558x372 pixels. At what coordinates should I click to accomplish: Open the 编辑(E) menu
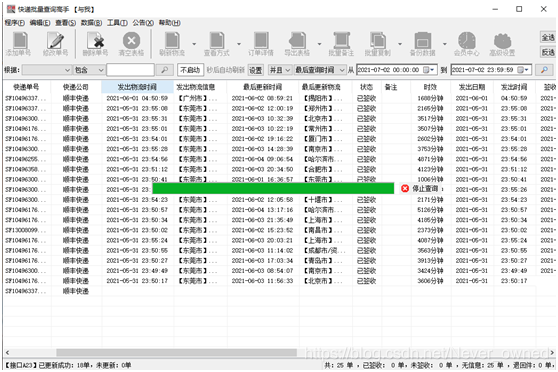point(40,23)
